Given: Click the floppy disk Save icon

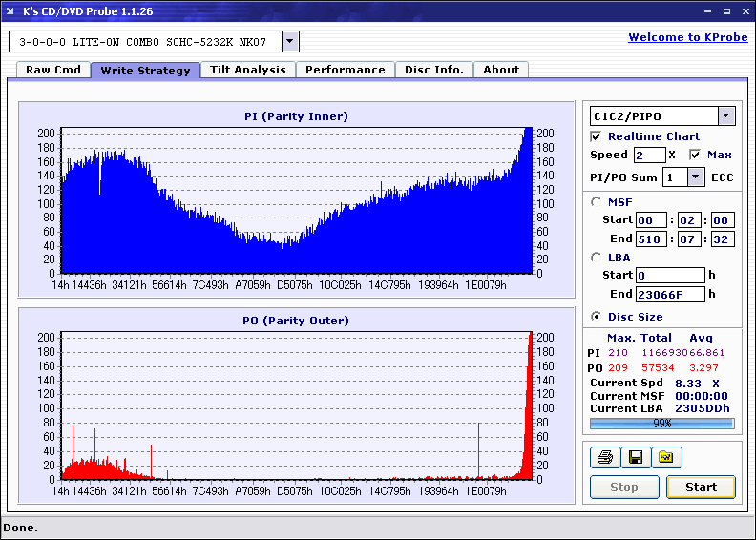Looking at the screenshot, I should [635, 458].
